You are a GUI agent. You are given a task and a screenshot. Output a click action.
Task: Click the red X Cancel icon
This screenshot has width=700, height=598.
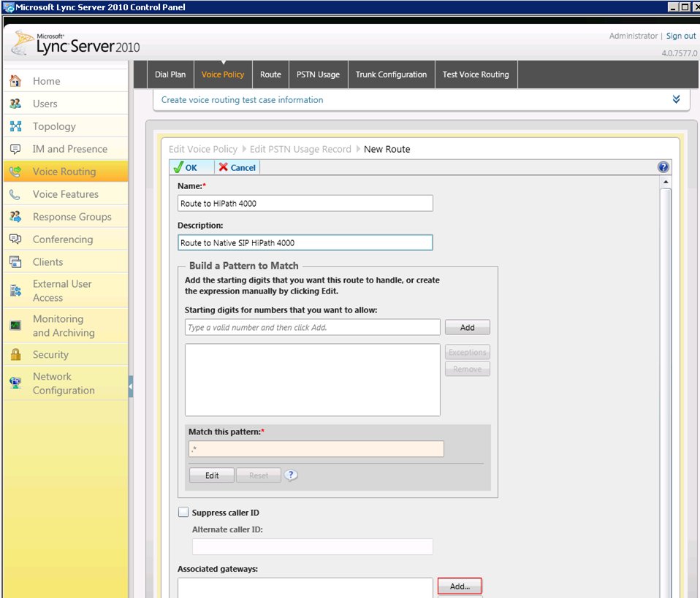[x=223, y=167]
